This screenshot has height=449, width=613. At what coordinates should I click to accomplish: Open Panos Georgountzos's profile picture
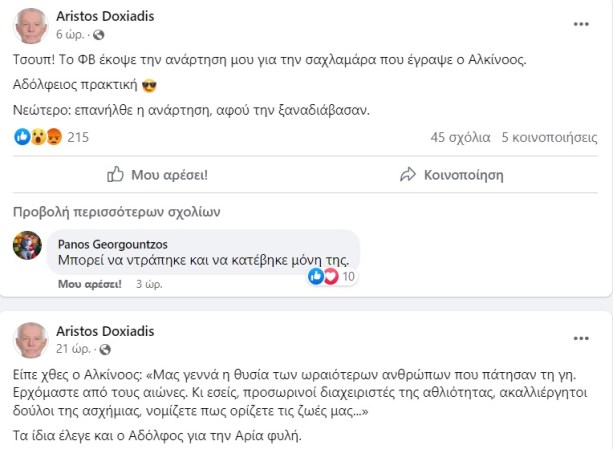(27, 245)
